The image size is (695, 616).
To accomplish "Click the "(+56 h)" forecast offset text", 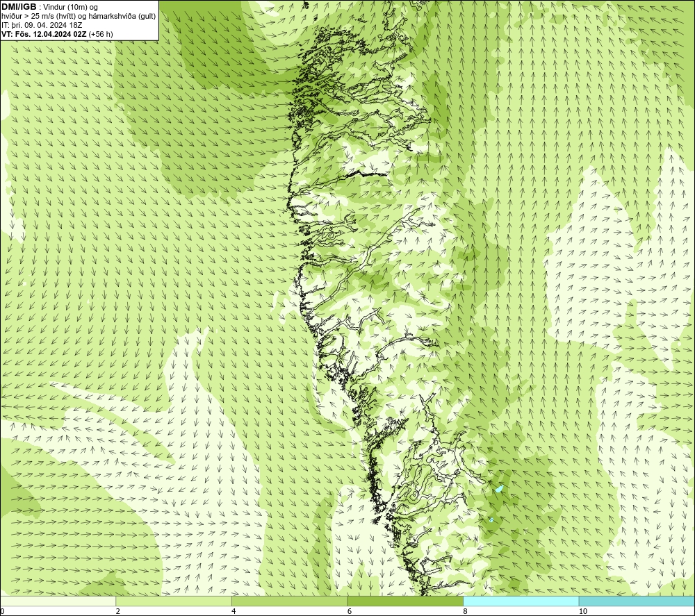I will click(101, 34).
